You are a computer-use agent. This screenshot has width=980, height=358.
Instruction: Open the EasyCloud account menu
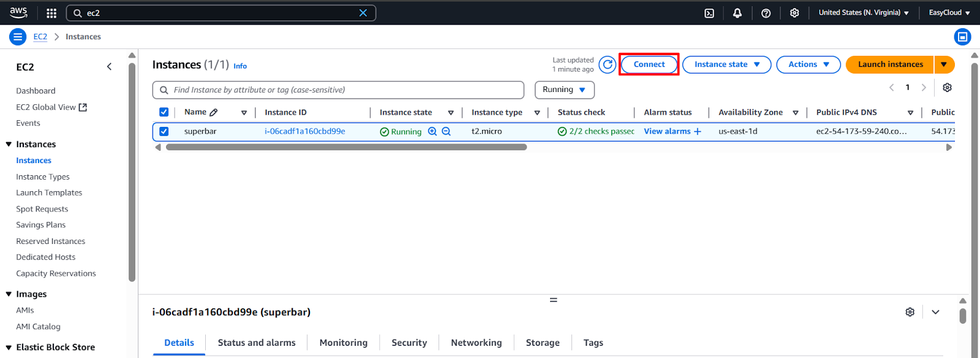[949, 13]
